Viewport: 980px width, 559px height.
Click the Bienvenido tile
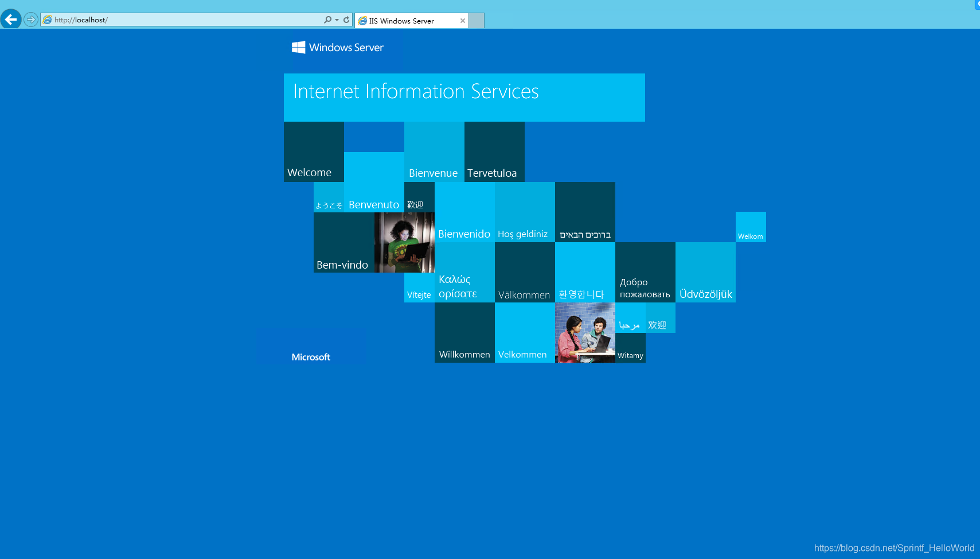click(464, 212)
